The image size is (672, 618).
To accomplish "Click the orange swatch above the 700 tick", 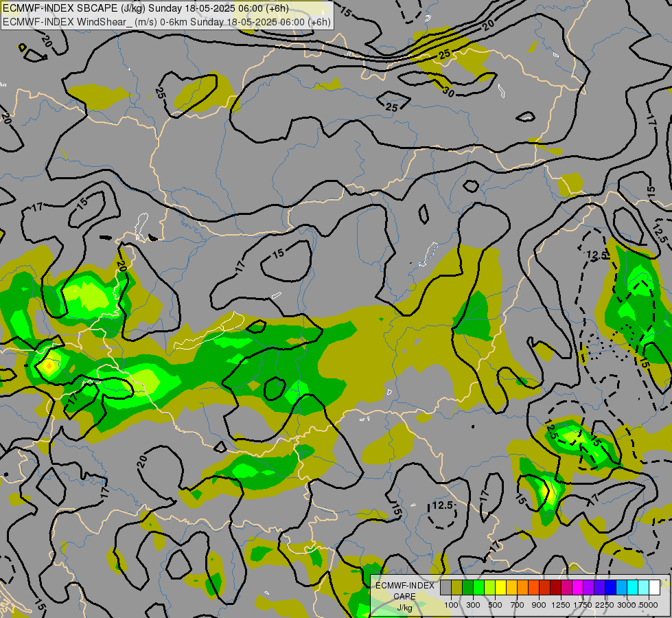I will tap(523, 587).
